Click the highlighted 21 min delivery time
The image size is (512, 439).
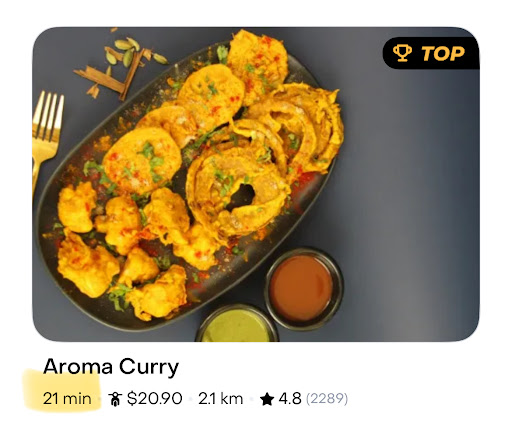click(67, 399)
